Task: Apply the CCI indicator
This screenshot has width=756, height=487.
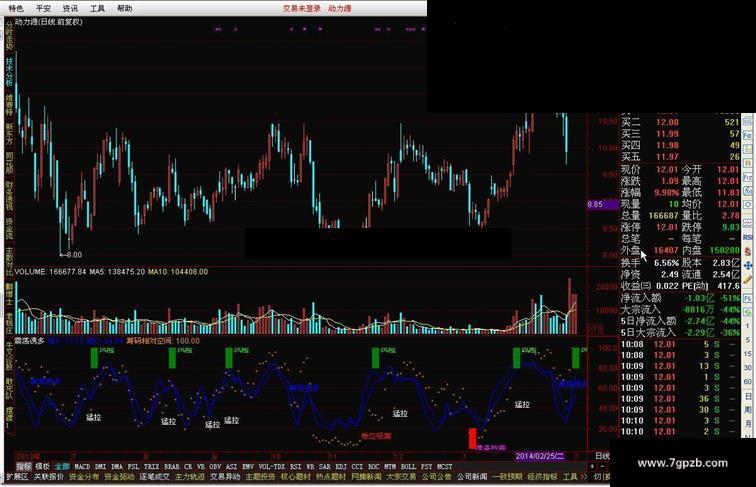Action: [357, 466]
